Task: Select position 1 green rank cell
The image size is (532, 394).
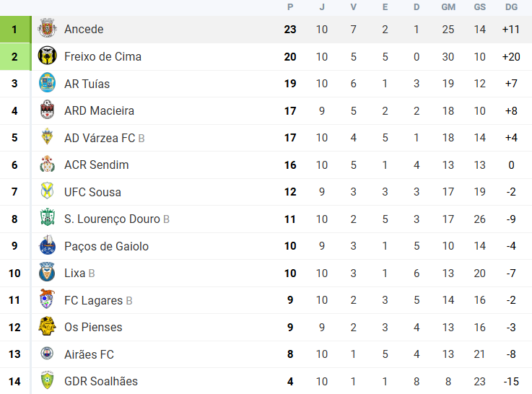Action: 15,29
